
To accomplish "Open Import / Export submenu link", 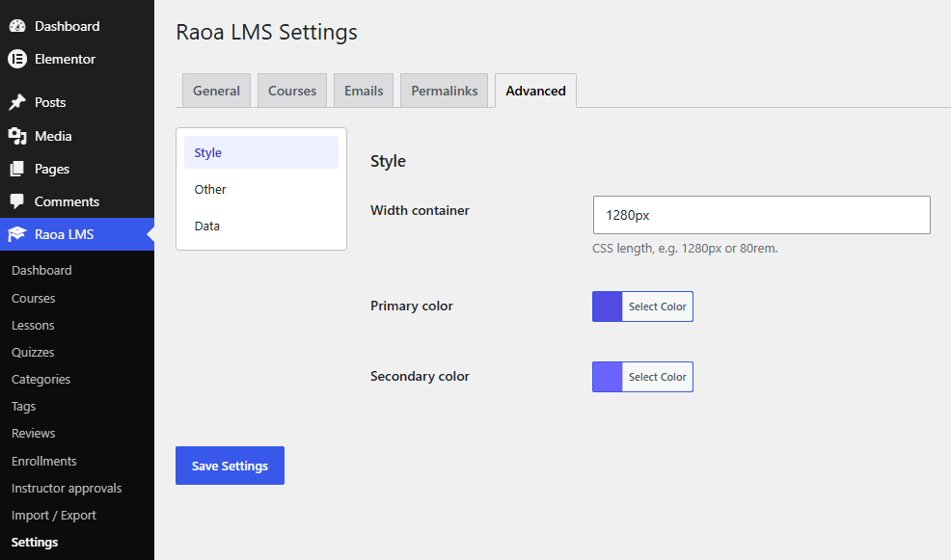I will (x=54, y=515).
